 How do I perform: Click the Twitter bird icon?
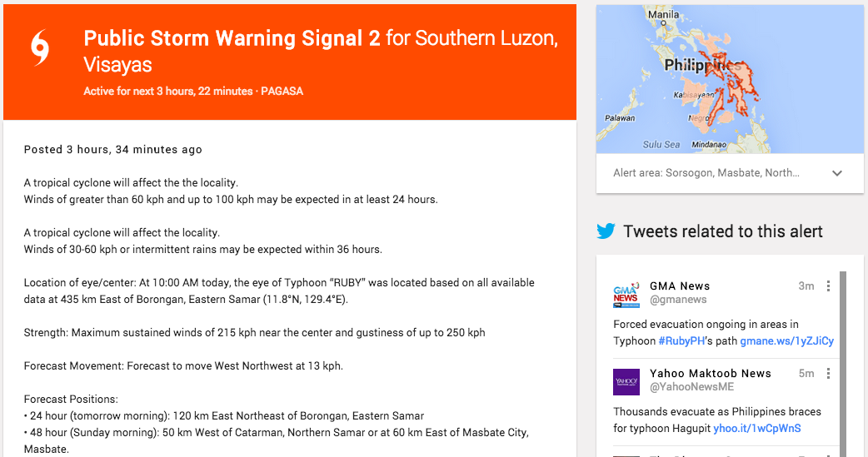[606, 231]
